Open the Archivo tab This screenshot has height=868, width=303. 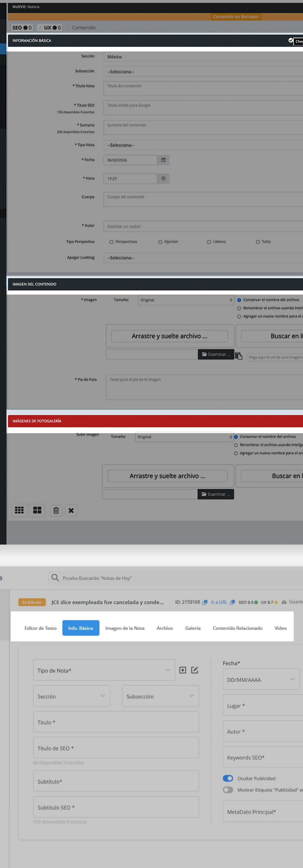coord(165,628)
